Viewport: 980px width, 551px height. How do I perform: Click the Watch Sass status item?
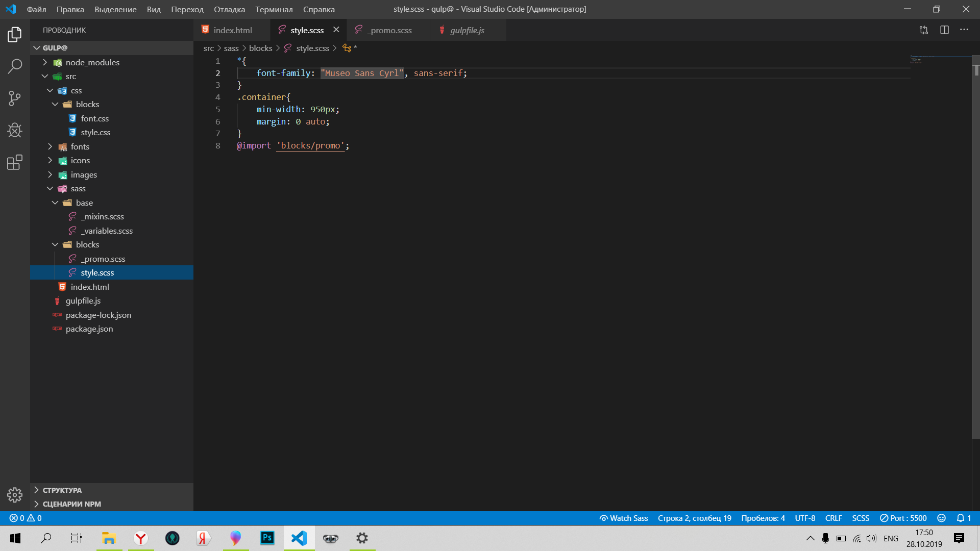624,518
